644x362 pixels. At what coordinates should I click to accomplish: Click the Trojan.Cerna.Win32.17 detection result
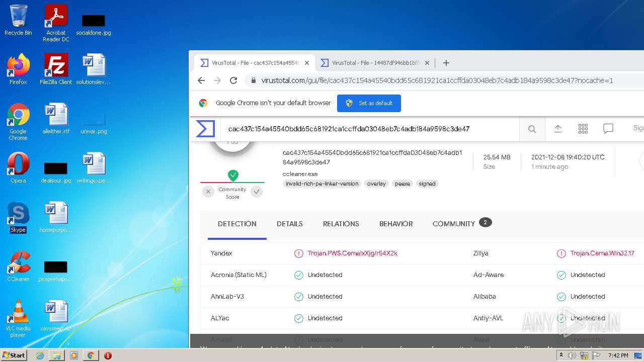point(602,253)
